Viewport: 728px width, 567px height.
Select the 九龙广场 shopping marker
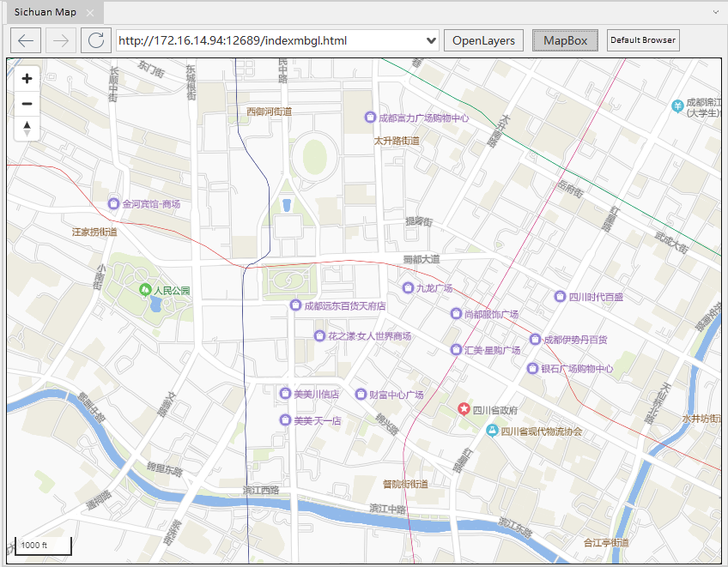[x=408, y=288]
